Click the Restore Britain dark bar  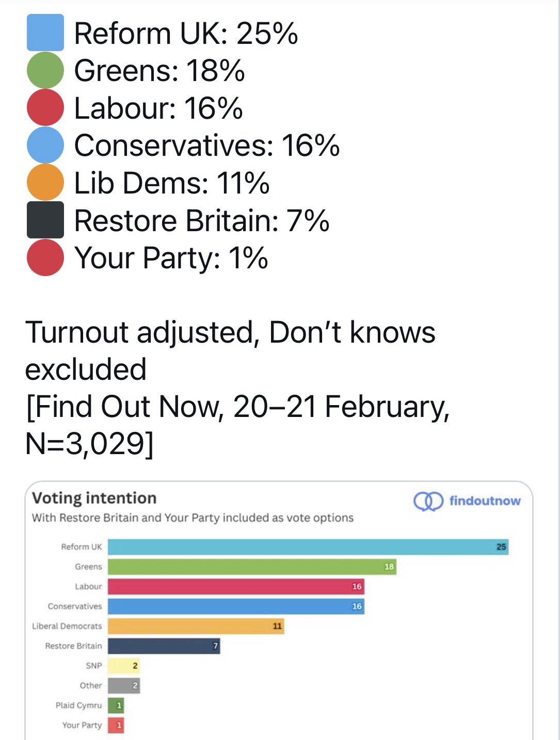point(164,646)
